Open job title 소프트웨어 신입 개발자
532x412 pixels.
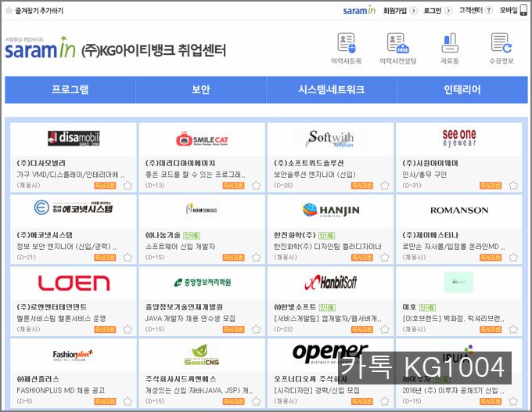[180, 247]
